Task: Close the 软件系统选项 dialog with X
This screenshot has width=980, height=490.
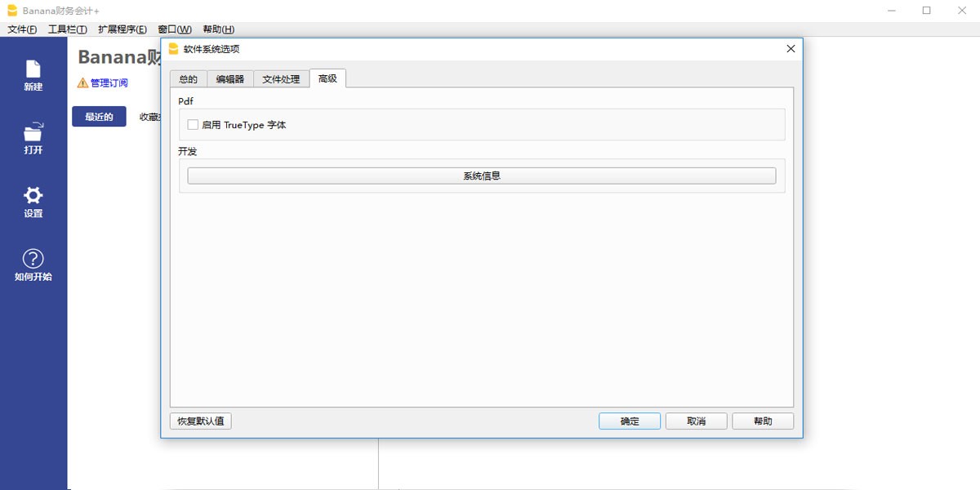Action: click(x=790, y=49)
